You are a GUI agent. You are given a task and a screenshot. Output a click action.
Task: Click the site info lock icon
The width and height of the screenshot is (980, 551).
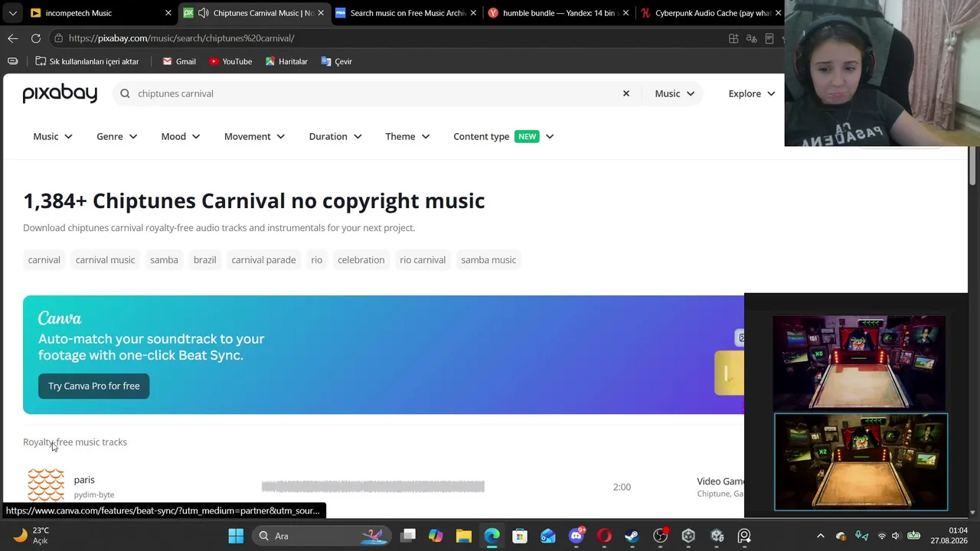(x=58, y=38)
